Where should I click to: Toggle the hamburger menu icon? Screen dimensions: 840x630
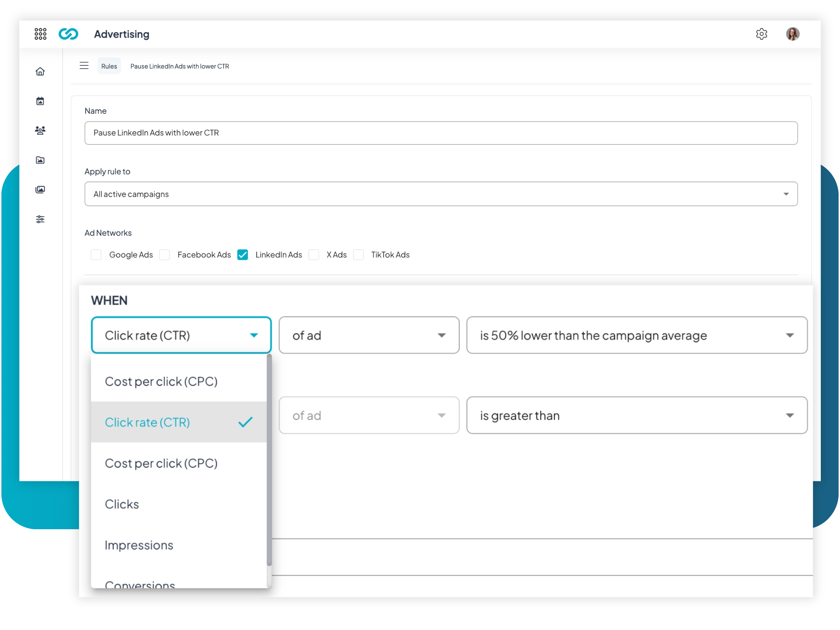pyautogui.click(x=84, y=66)
